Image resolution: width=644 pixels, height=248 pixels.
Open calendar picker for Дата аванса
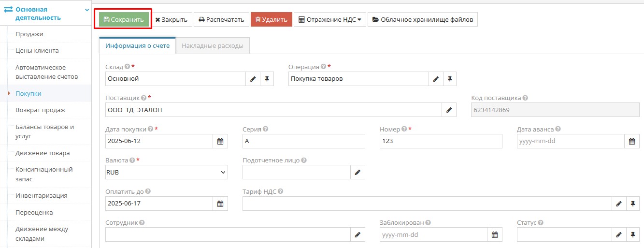point(632,141)
